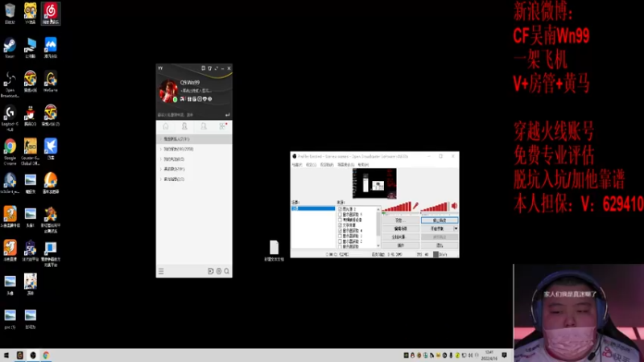
Task: Launch Tencent QQ penguin desktop icon
Action: [30, 115]
